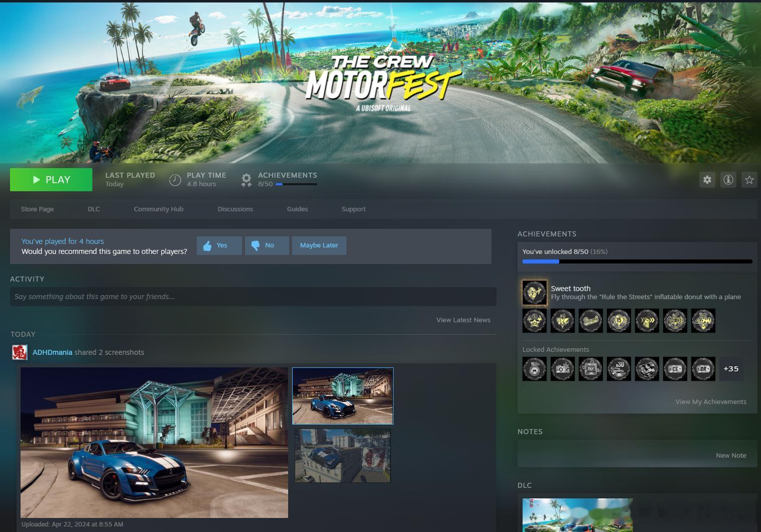Click the 'You've played for 4 hours' text

coord(63,241)
